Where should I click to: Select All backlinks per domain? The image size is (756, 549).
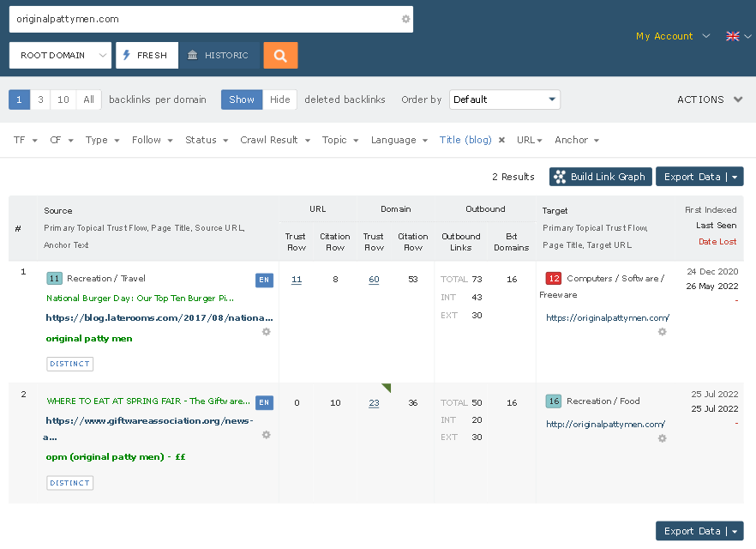88,100
